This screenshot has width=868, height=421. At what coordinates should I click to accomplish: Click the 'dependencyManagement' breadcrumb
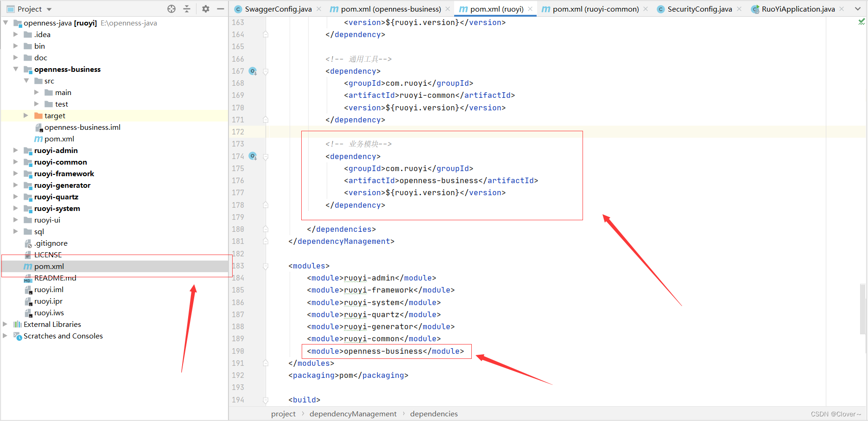point(353,414)
